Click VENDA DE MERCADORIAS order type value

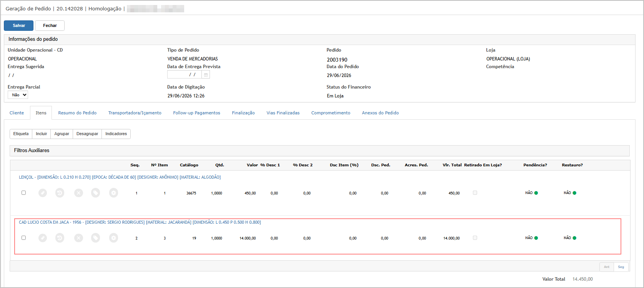tap(193, 59)
